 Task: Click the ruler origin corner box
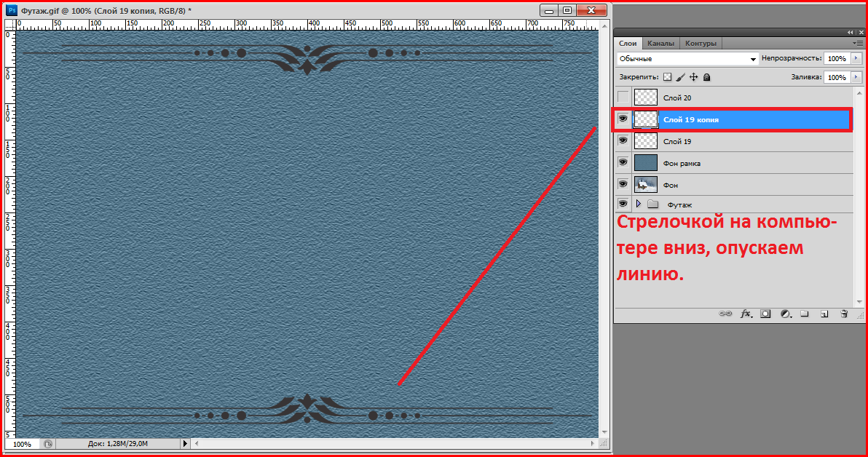coord(10,25)
